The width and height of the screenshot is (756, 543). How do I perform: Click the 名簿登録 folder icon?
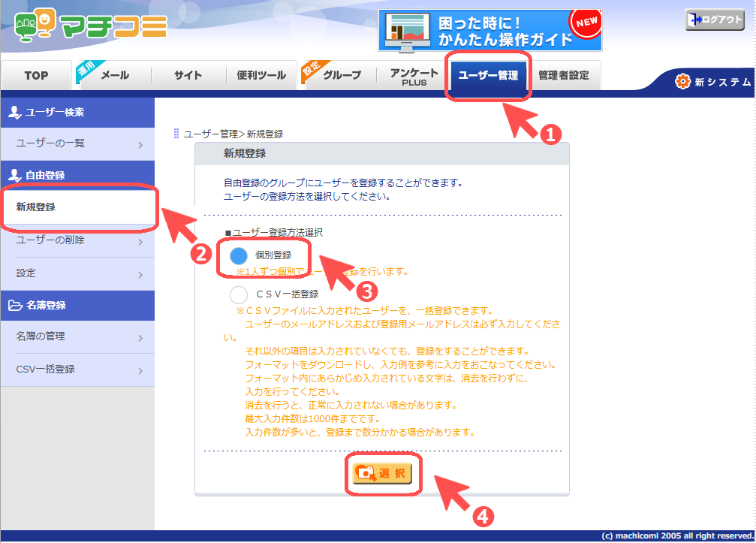click(15, 305)
